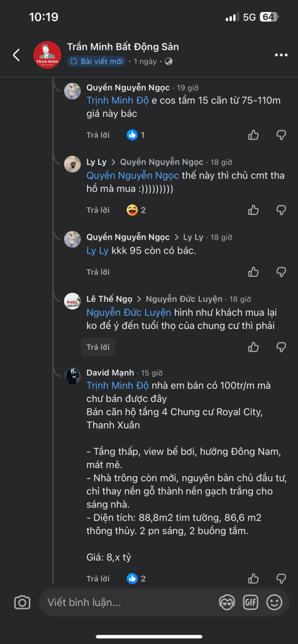Open Trần Minh Bất Động Sản page name
Image resolution: width=298 pixels, height=644 pixels.
click(123, 47)
